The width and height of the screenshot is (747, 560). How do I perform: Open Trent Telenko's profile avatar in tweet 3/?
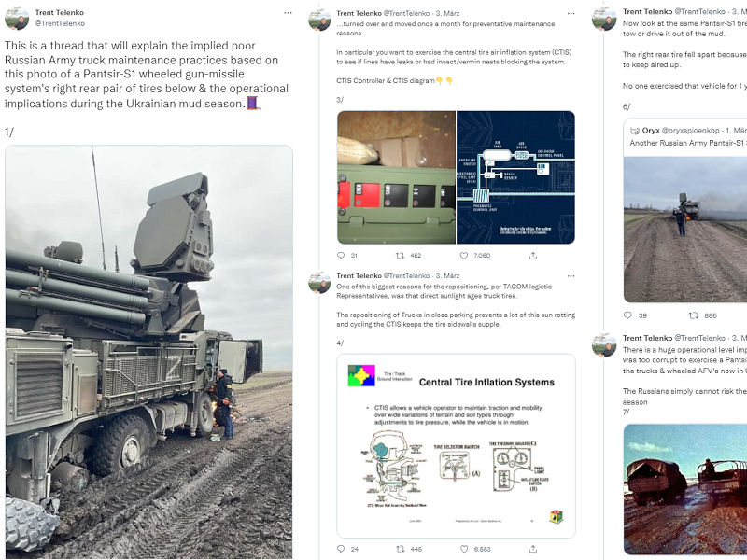(x=319, y=20)
